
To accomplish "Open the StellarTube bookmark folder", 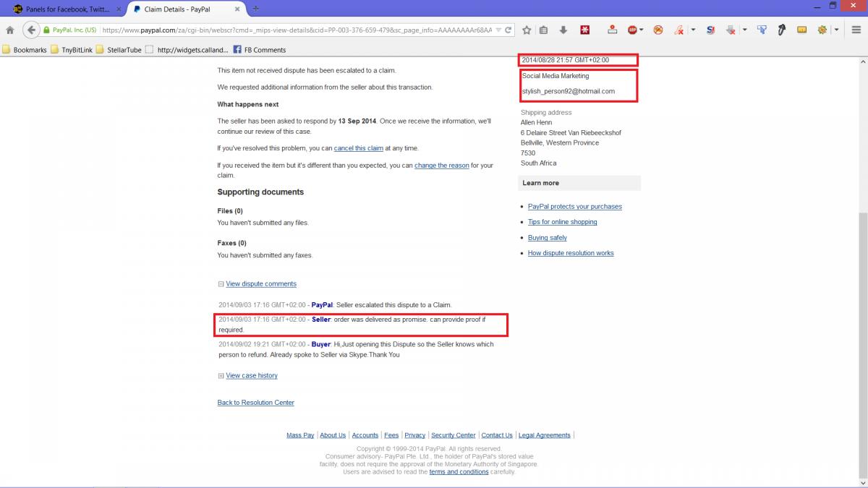I will 119,50.
